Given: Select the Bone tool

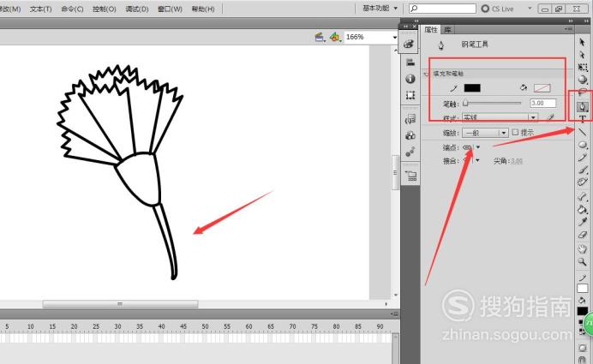Looking at the screenshot, I should click(x=583, y=196).
